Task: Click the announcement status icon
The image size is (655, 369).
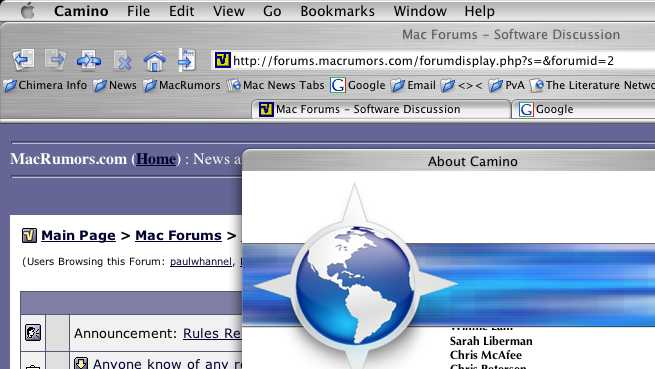Action: pyautogui.click(x=33, y=333)
